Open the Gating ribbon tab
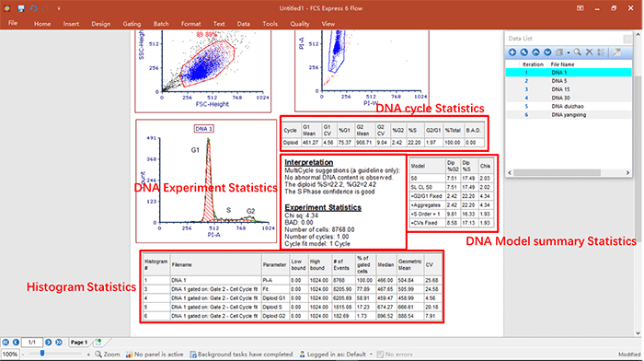This screenshot has width=644, height=361. pos(132,24)
